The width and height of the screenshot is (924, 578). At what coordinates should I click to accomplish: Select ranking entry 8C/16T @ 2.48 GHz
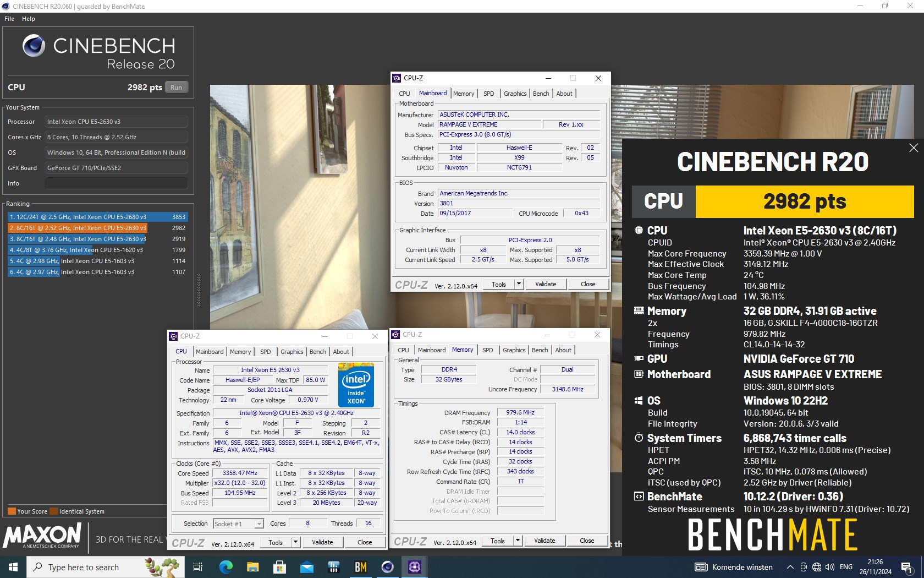(97, 239)
